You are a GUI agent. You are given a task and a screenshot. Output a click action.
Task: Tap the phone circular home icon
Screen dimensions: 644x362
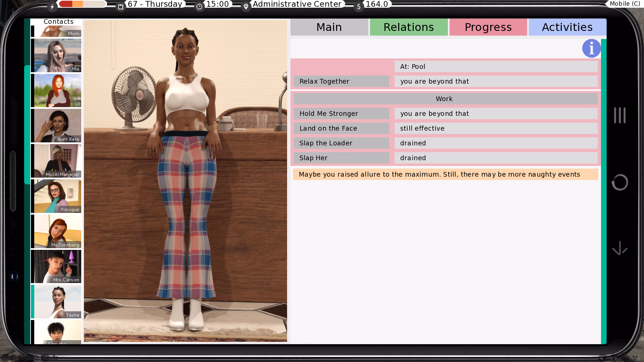619,182
